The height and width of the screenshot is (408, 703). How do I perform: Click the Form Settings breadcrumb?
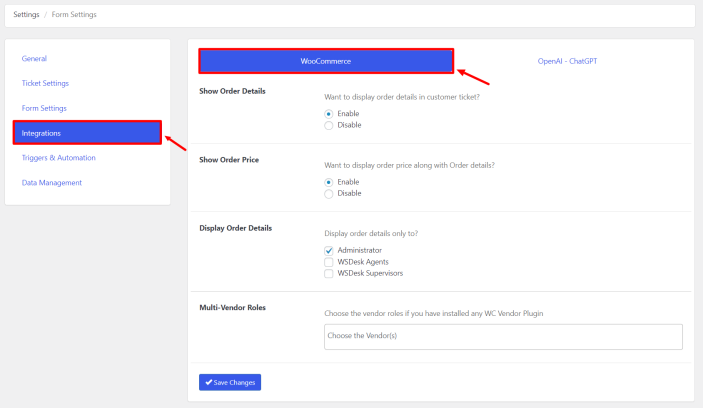[76, 15]
